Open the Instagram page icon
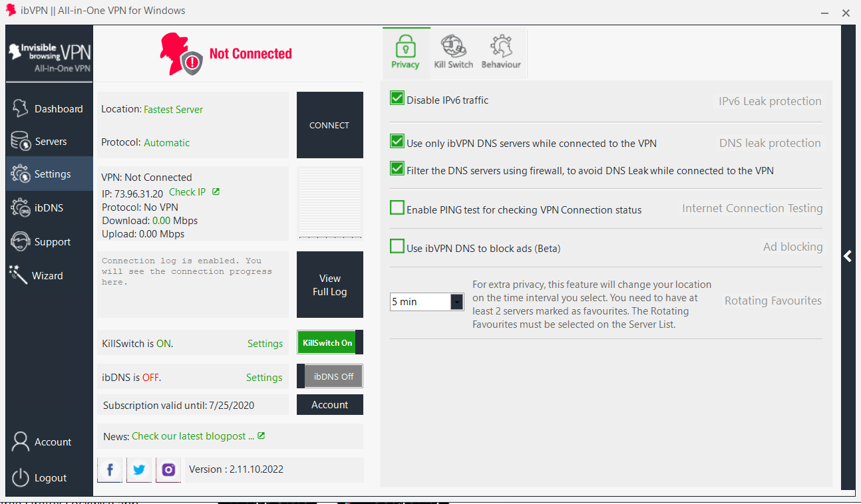Viewport: 861px width, 504px height. (168, 469)
